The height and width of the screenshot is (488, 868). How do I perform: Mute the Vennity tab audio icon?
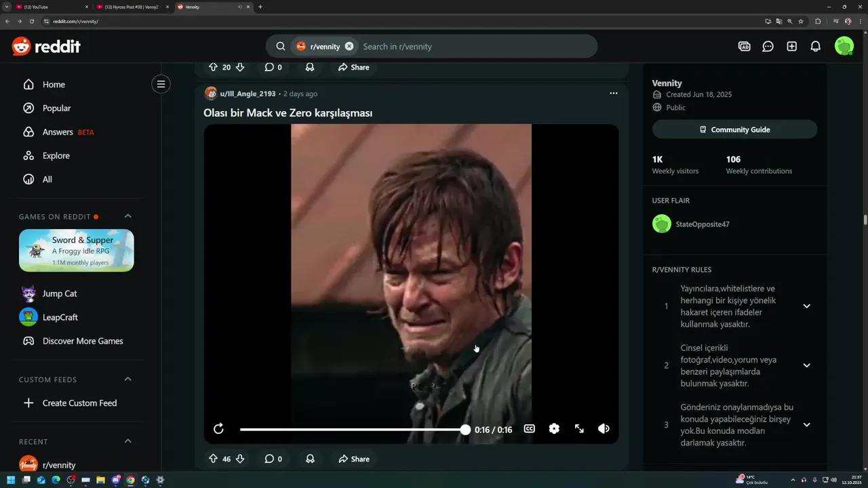(240, 7)
